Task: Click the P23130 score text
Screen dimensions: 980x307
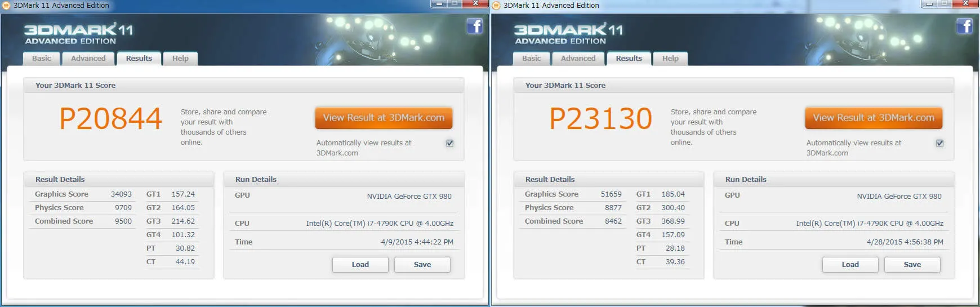Action: (601, 119)
